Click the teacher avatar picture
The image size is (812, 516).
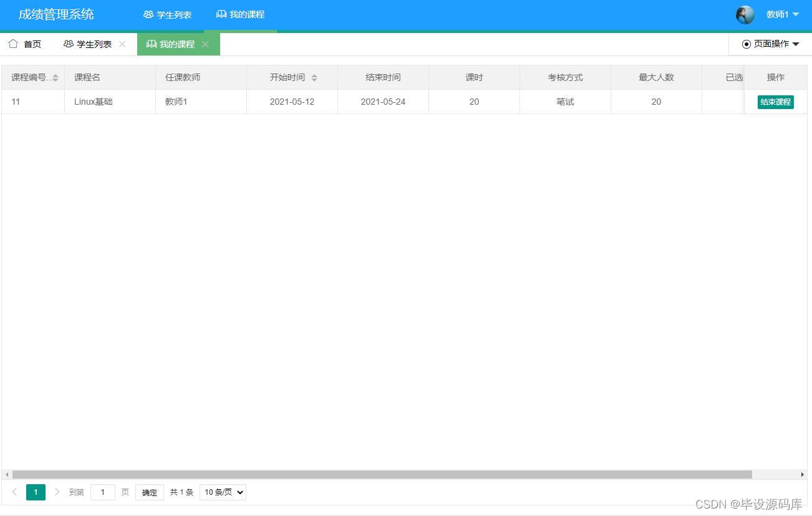tap(745, 14)
